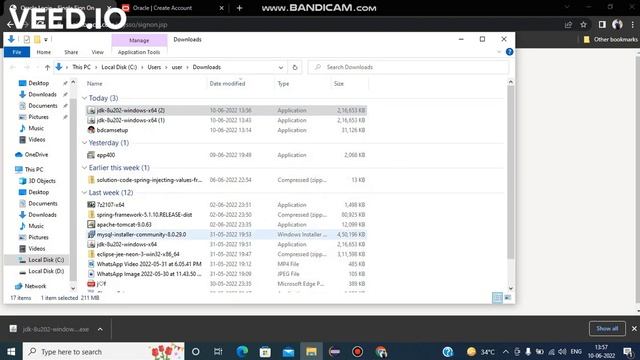The width and height of the screenshot is (640, 360).
Task: Sort files by Type column
Action: (283, 84)
